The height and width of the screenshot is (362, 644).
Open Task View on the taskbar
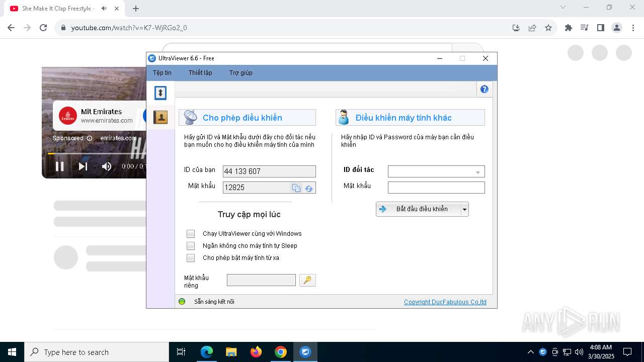click(x=181, y=352)
